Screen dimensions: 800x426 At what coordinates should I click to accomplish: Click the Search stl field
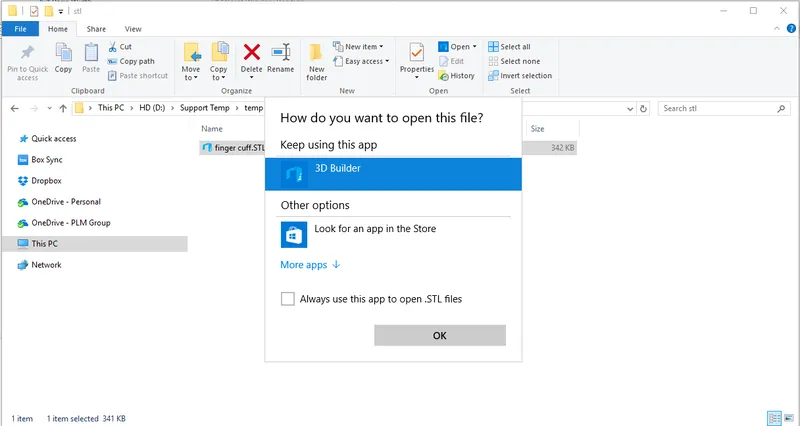(723, 108)
